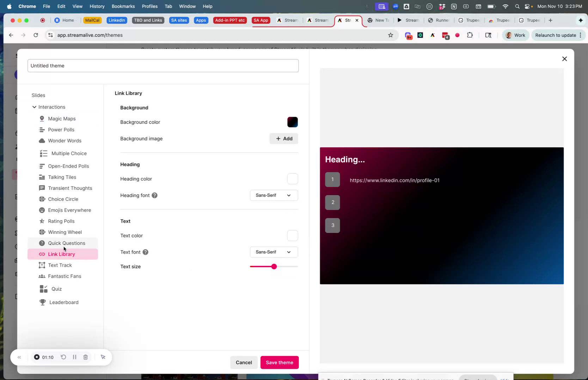588x380 pixels.
Task: Select the Wonder Words interaction
Action: 64,141
